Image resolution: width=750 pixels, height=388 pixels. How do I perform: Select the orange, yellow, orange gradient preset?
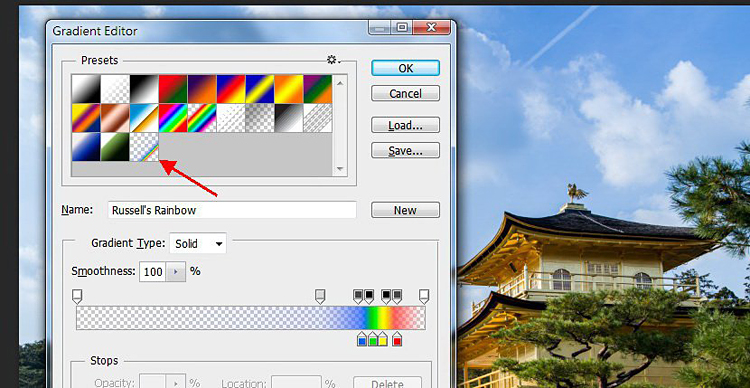[289, 89]
